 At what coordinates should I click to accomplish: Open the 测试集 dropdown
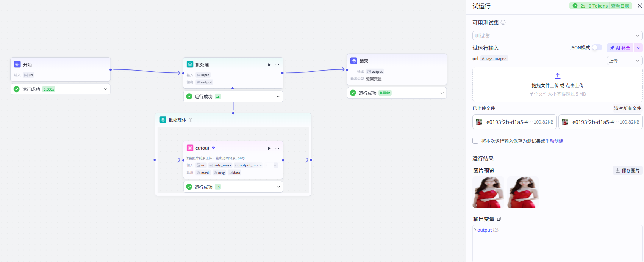558,36
